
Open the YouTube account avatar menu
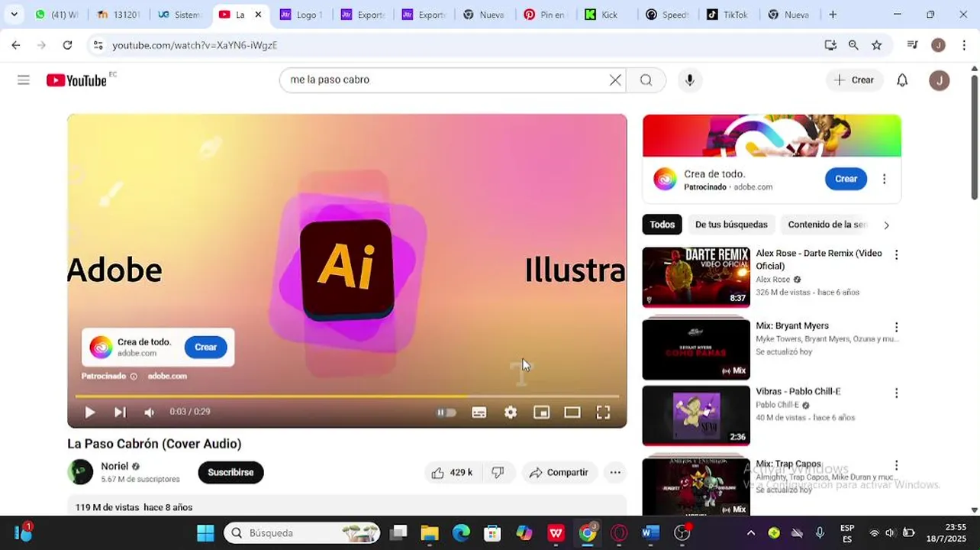(940, 80)
